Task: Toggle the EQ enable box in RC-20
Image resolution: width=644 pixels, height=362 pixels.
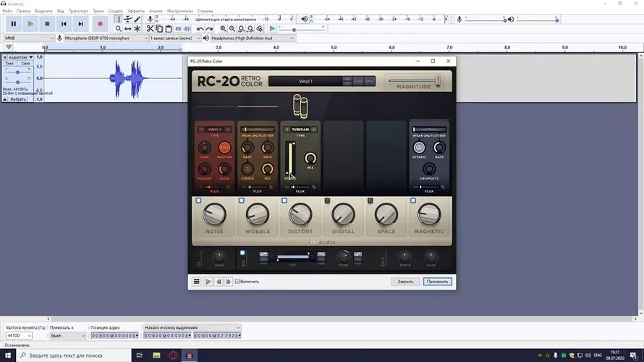Action: click(242, 253)
